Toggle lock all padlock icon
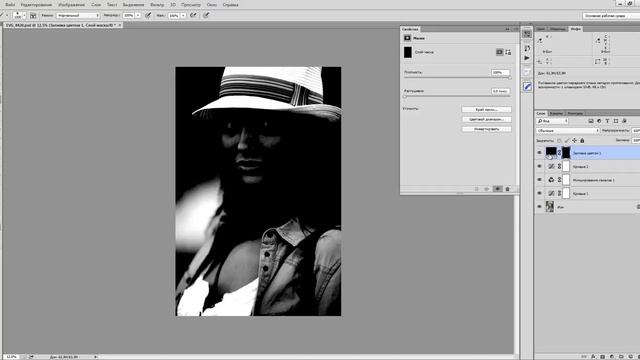The height and width of the screenshot is (360, 640). pos(582,140)
